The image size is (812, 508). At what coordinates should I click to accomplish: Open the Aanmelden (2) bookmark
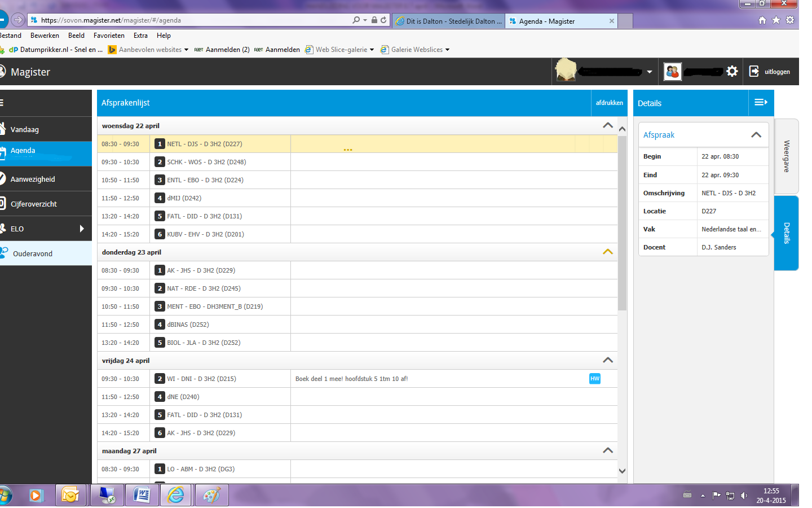(222, 50)
